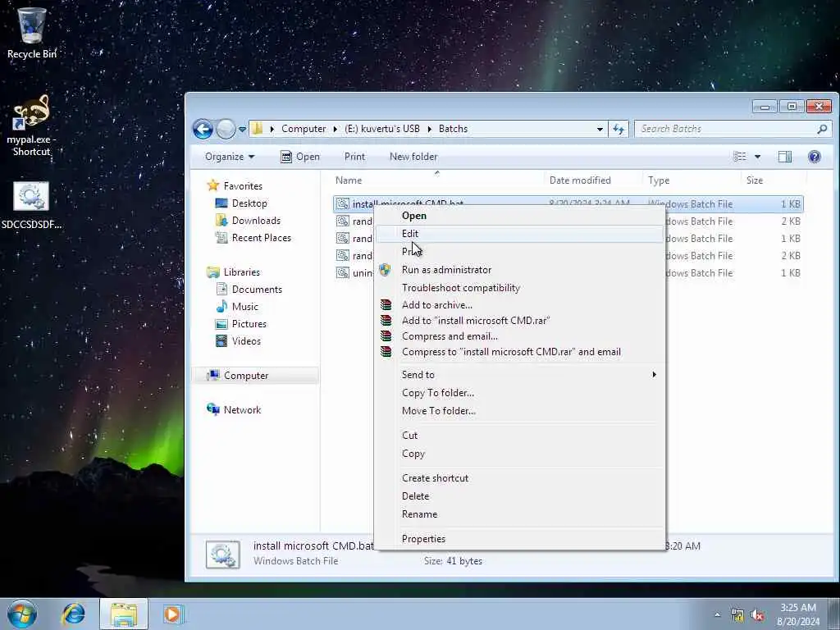
Task: Select the mypal.exe shortcut on desktop
Action: [32, 126]
